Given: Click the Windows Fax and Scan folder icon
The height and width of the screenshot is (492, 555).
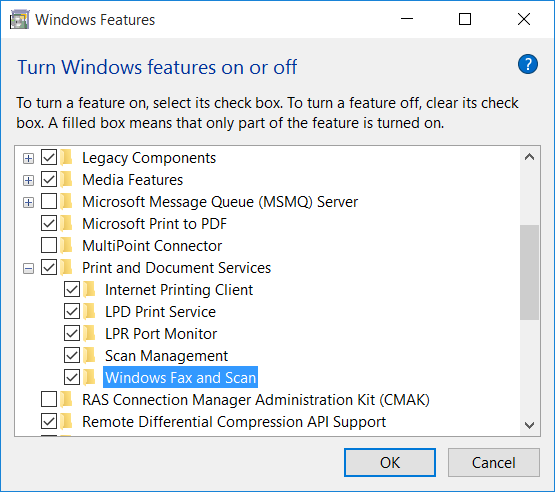Looking at the screenshot, I should tap(90, 377).
